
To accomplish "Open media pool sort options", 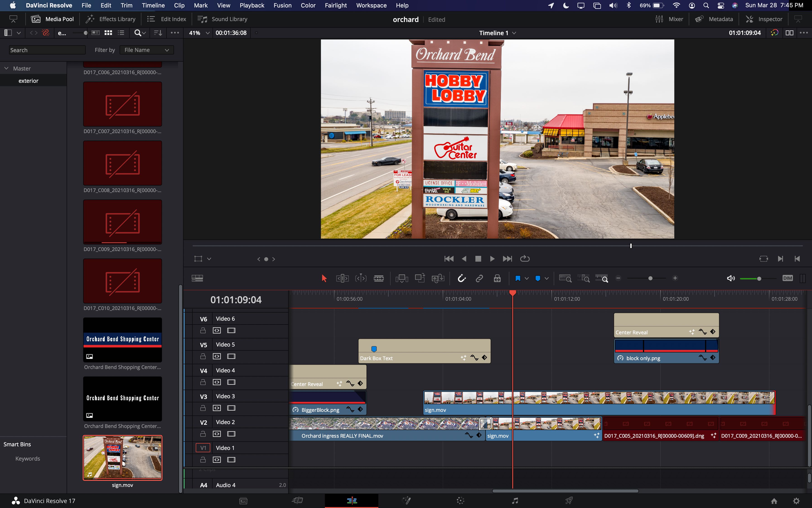I will pos(158,33).
